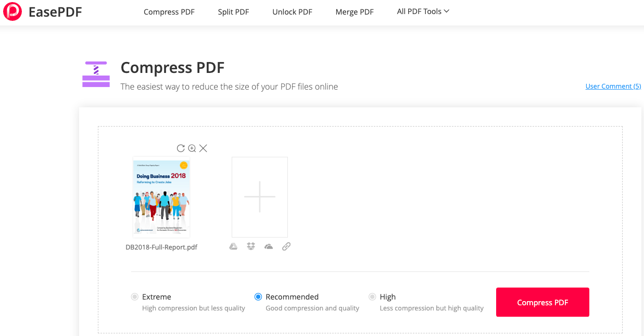Open the Merge PDF page
Screen dimensions: 644x336
pos(355,11)
